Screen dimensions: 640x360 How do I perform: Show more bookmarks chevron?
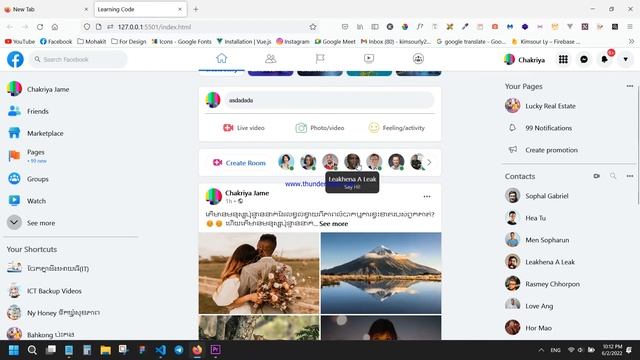(x=631, y=42)
